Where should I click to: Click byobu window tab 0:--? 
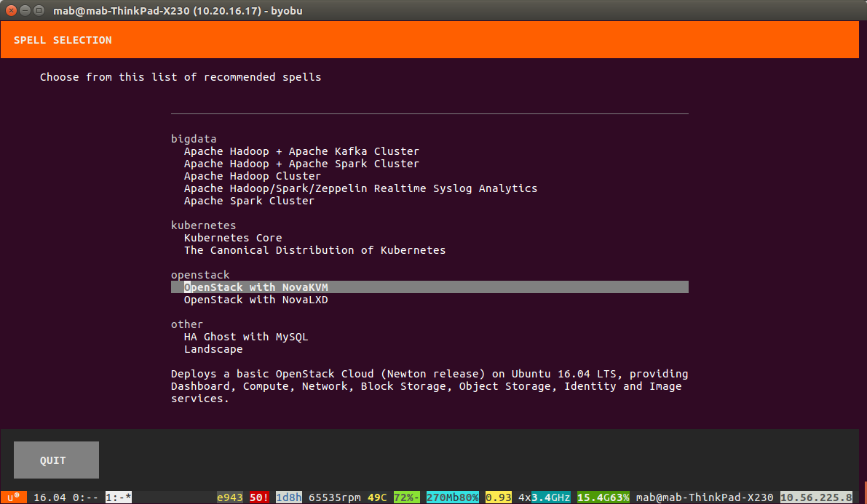85,497
